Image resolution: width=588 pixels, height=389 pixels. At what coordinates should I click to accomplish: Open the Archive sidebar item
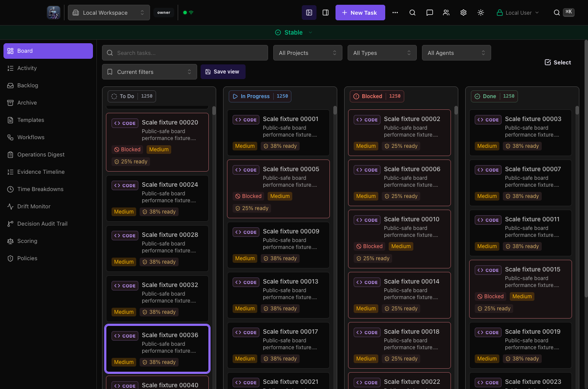click(x=48, y=103)
